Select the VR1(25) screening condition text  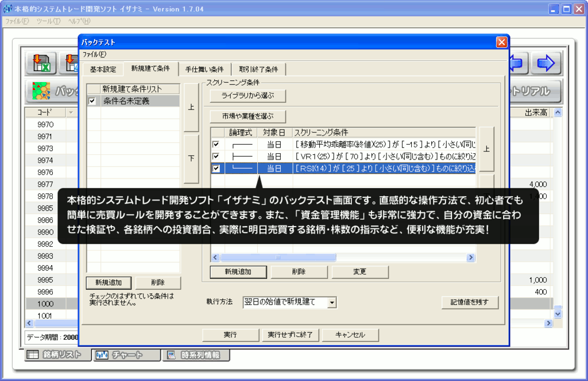(384, 156)
